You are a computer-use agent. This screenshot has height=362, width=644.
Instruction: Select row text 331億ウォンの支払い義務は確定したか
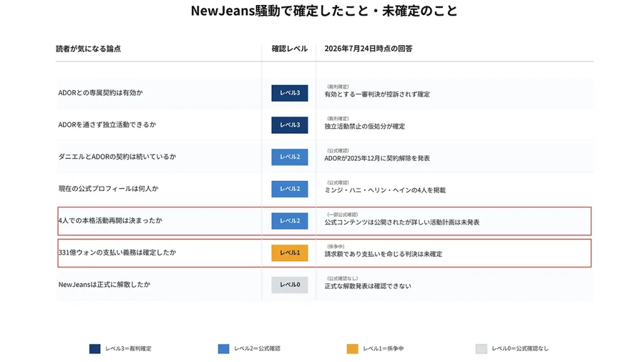point(117,253)
